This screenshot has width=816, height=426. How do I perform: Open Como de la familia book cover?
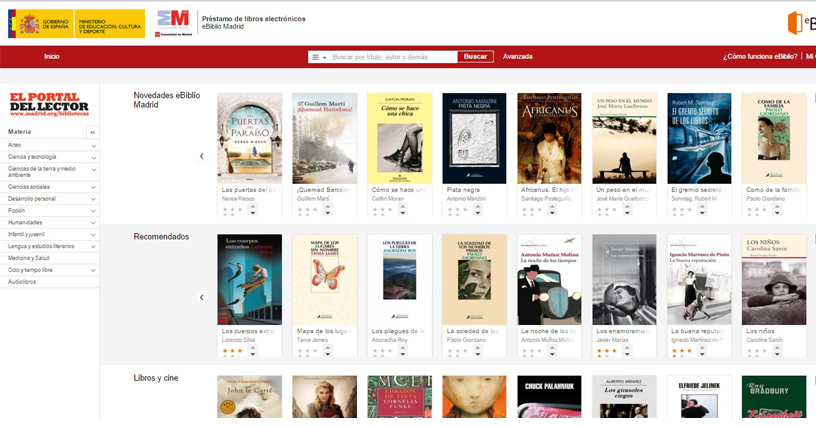774,138
